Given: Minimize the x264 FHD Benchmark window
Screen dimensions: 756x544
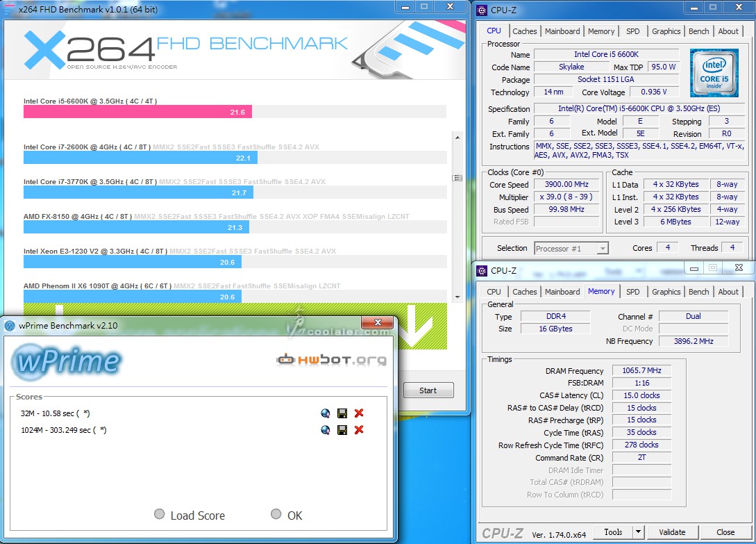Looking at the screenshot, I should click(x=405, y=7).
